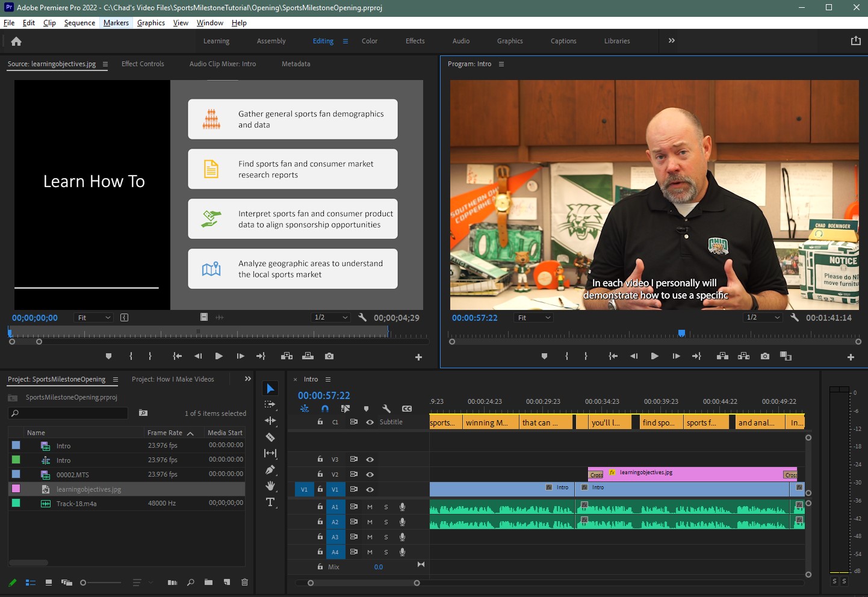This screenshot has width=868, height=597.
Task: Toggle snap in timeline magnet icon
Action: [x=325, y=409]
